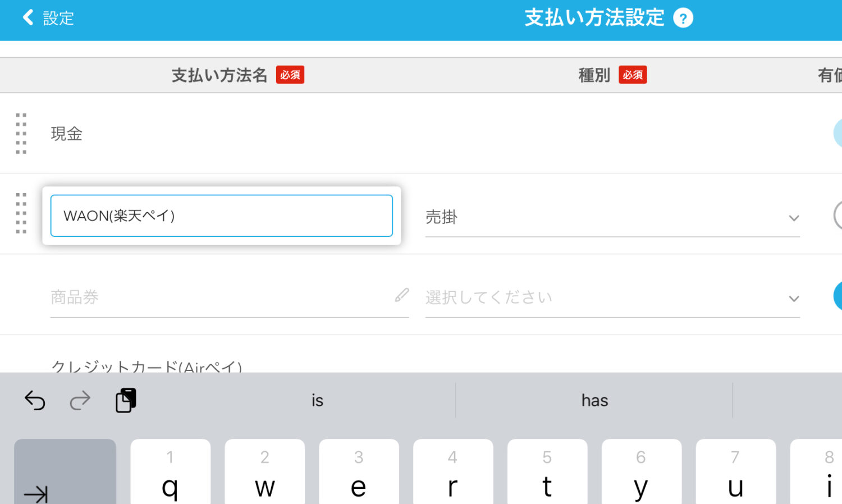Open the 選択してください type dropdown
This screenshot has height=504, width=842.
612,298
